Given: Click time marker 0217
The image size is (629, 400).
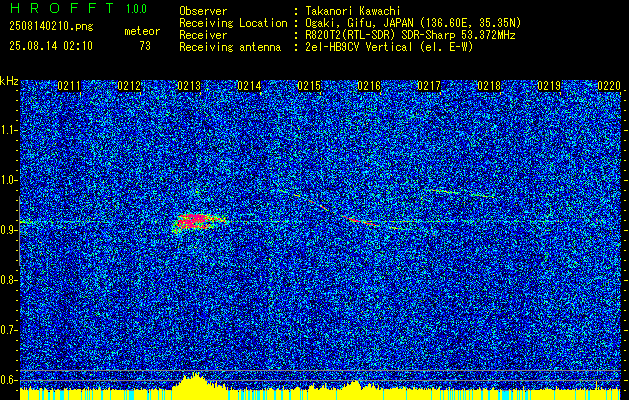Looking at the screenshot, I should pyautogui.click(x=429, y=86).
